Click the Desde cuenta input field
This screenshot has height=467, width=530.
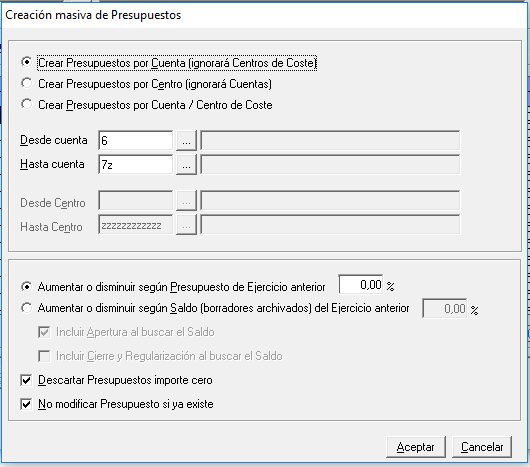point(136,140)
